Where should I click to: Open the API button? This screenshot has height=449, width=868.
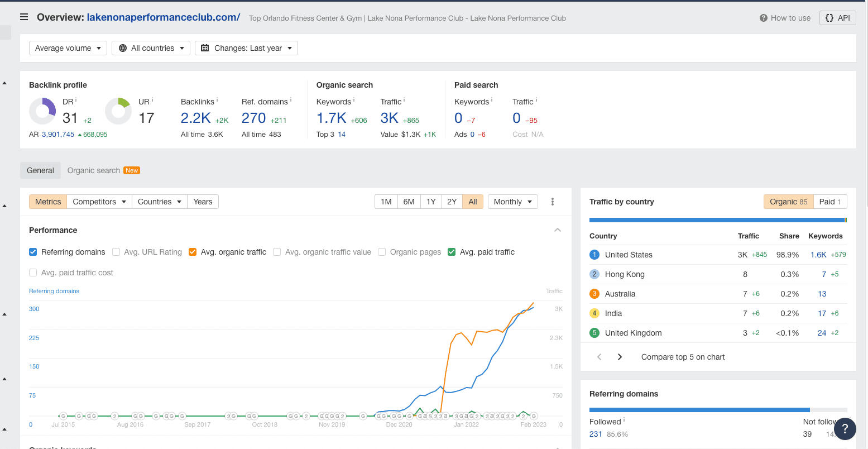click(x=838, y=18)
